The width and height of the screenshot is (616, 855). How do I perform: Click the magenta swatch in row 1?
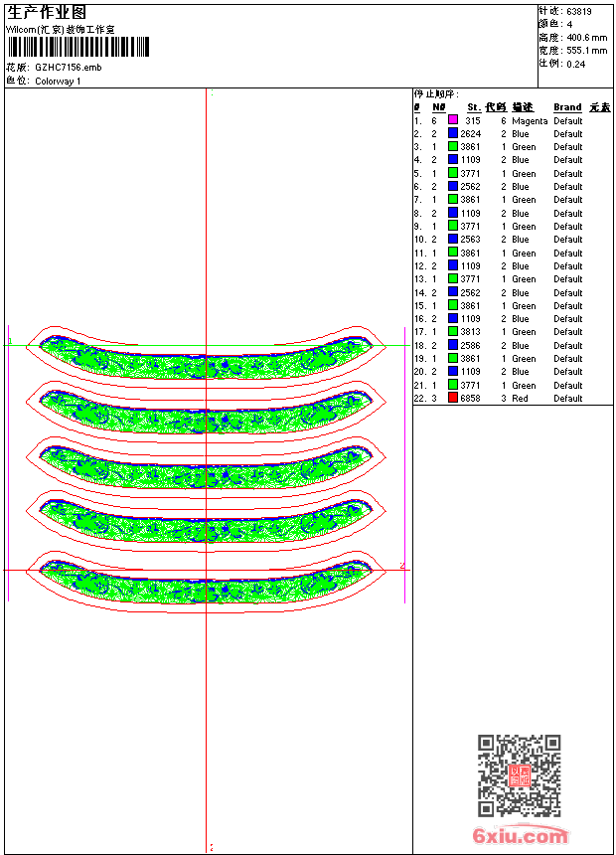[453, 120]
